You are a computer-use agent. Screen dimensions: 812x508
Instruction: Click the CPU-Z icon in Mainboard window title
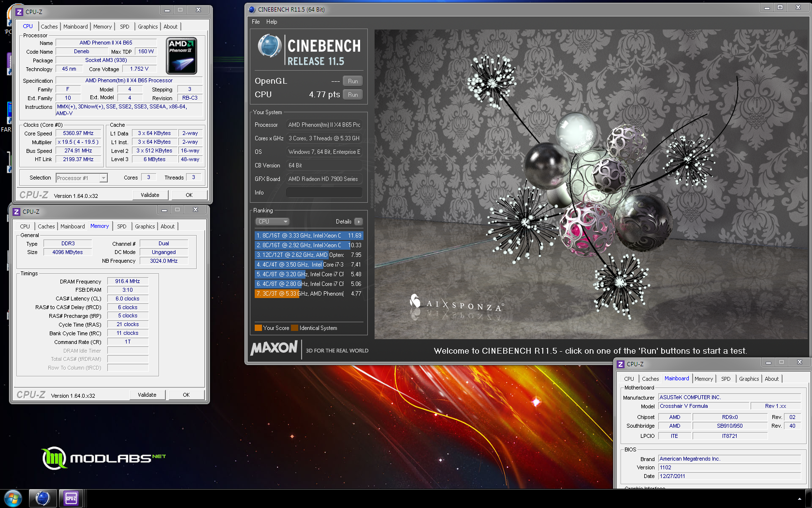(621, 364)
